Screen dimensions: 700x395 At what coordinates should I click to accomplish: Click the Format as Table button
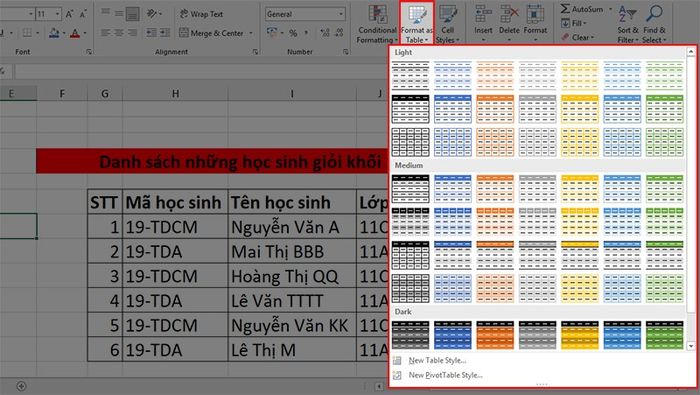[417, 23]
